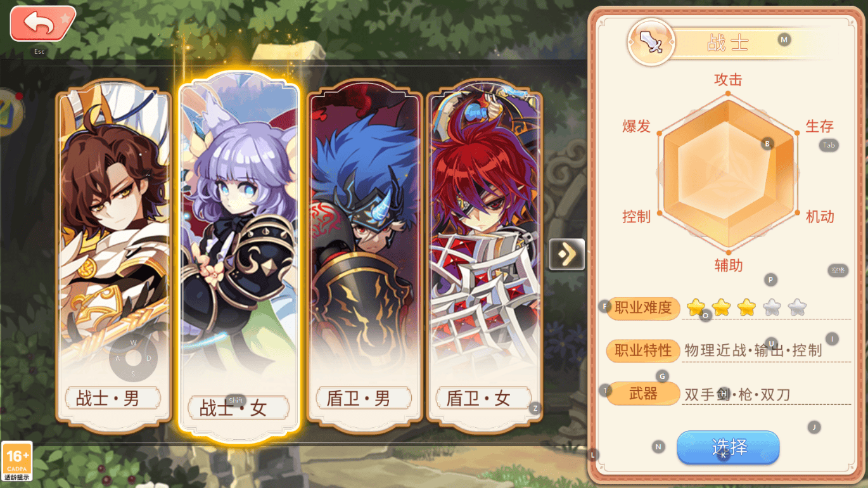The image size is (868, 488).
Task: Click the fifth gray difficulty star
Action: point(797,308)
